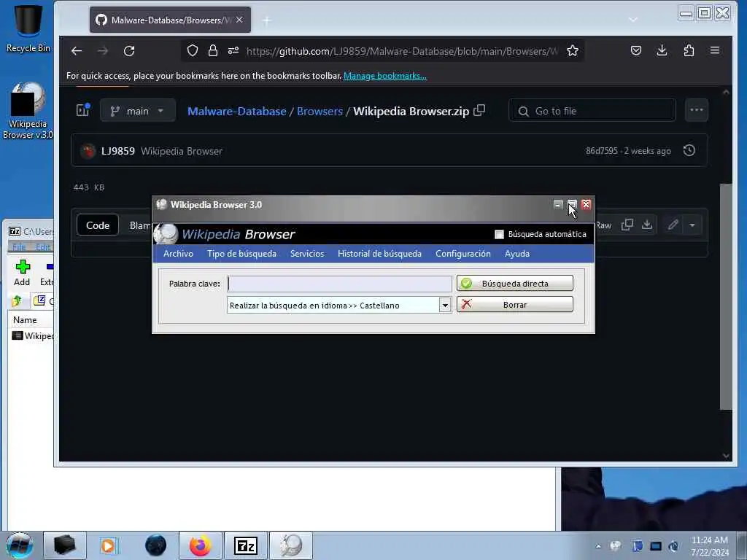
Task: Click the Wikipedia Browser taskbar icon
Action: tap(291, 545)
